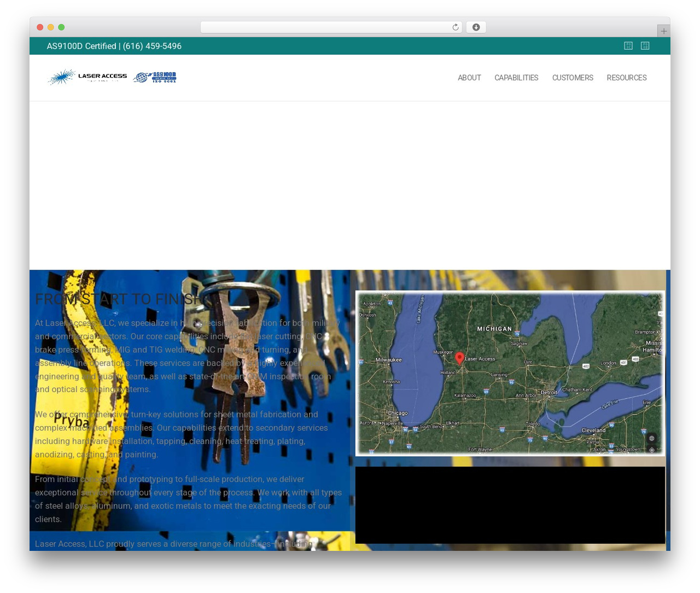This screenshot has height=593, width=700.
Task: Click the paragraph starting 'We offer comprehensive'
Action: pyautogui.click(x=182, y=434)
